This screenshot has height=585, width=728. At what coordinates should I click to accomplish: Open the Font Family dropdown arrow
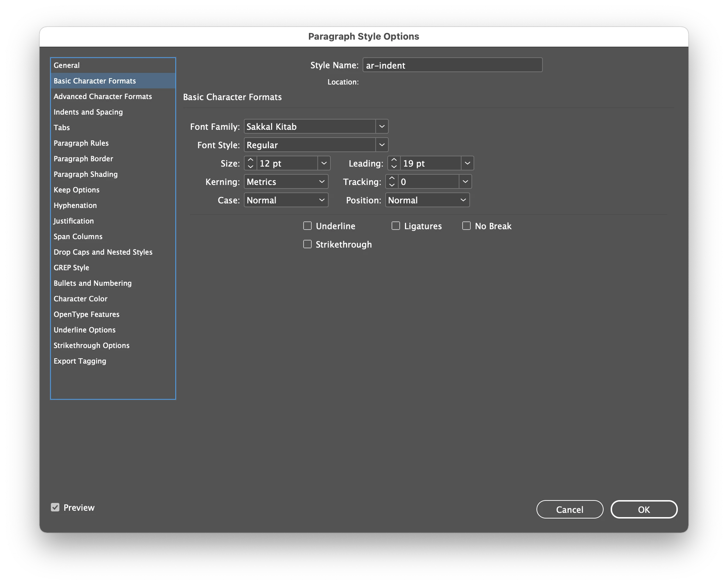point(382,126)
